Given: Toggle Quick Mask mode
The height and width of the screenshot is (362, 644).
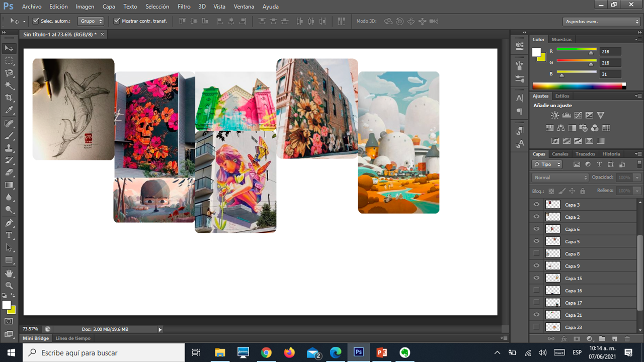Looking at the screenshot, I should coord(9,321).
